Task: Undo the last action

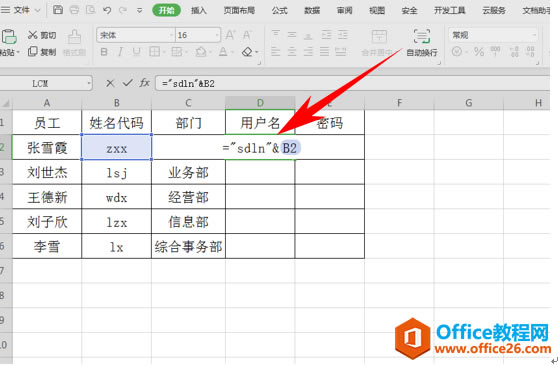Action: 107,10
